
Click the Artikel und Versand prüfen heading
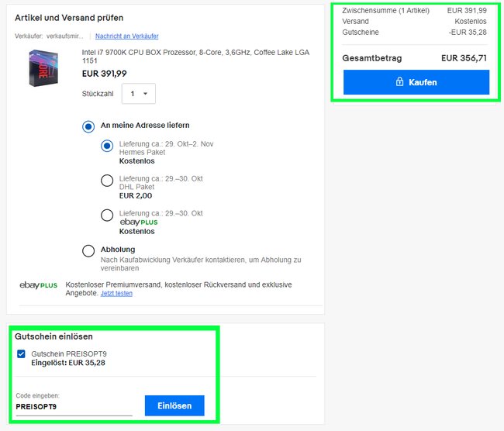point(69,18)
